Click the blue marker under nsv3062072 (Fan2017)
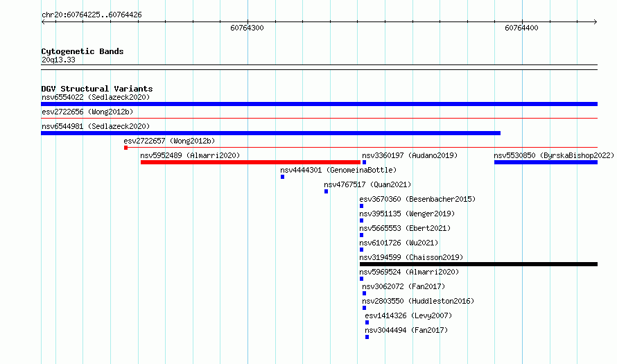 coord(364,293)
